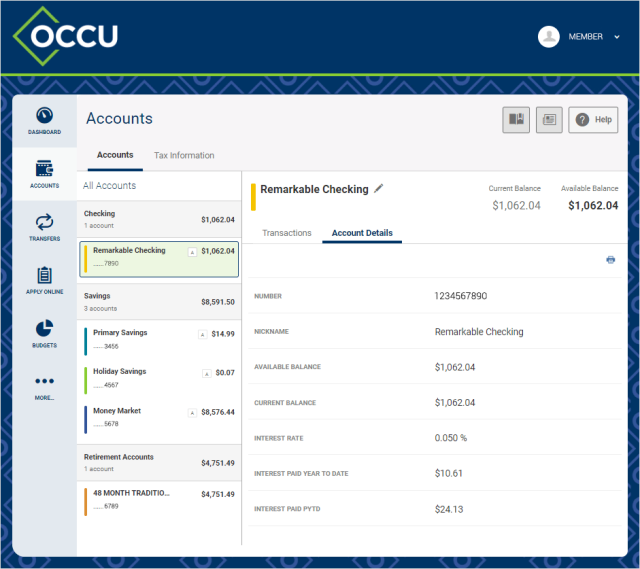Image resolution: width=640 pixels, height=569 pixels.
Task: Select the Accounts wallet icon
Action: pos(44,168)
